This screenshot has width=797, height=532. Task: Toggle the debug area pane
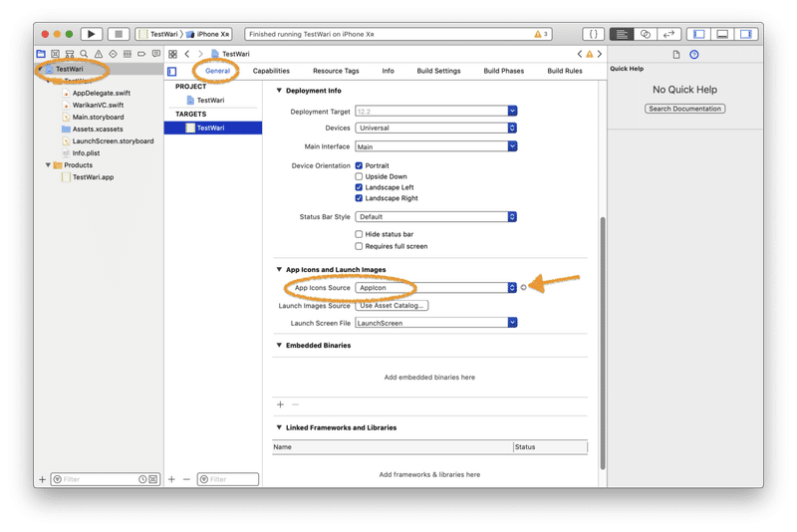click(722, 34)
